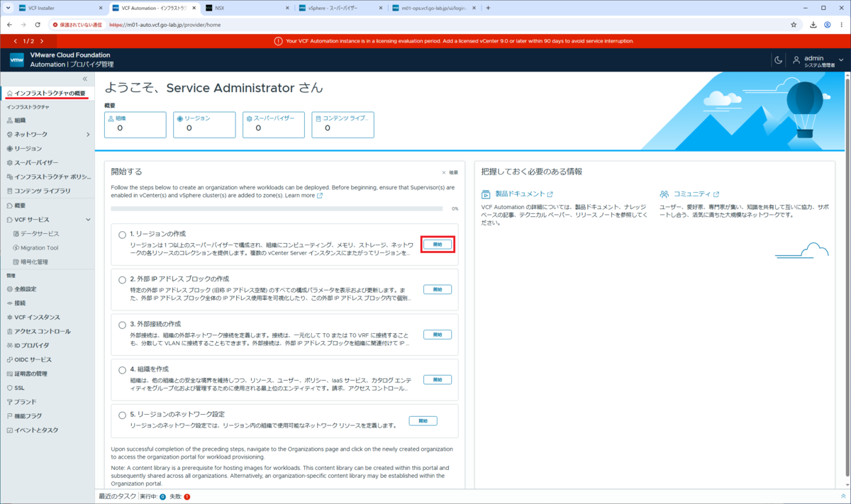Start step 2 外部 IP アドレス ブロック
Screen dimensions: 851x504
[x=438, y=289]
